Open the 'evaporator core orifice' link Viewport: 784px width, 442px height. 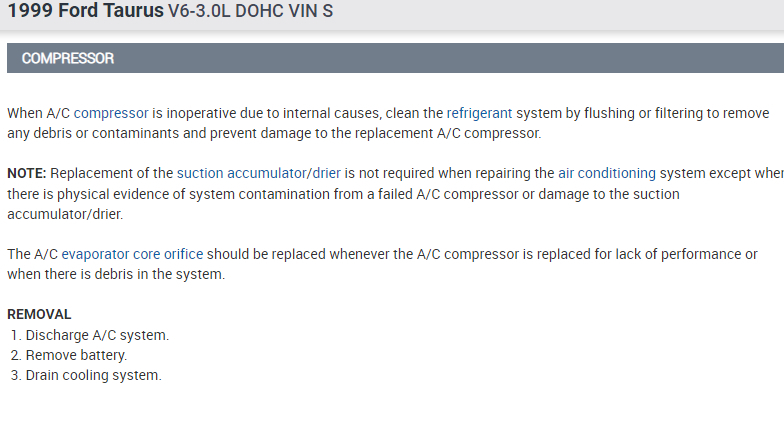(131, 254)
